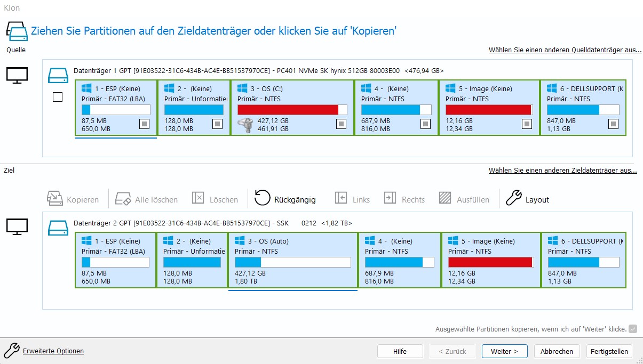Click the Datenträger 2 GPT title text
This screenshot has width=643, height=364.
point(212,223)
